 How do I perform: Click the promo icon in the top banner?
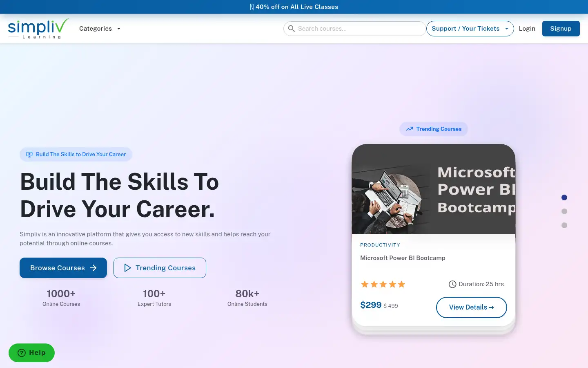pyautogui.click(x=252, y=7)
